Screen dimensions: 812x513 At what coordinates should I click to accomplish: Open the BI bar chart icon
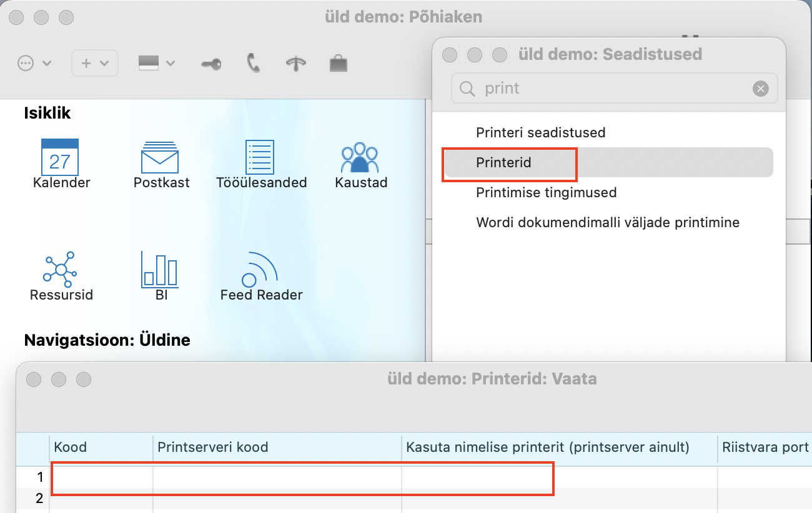(x=161, y=270)
